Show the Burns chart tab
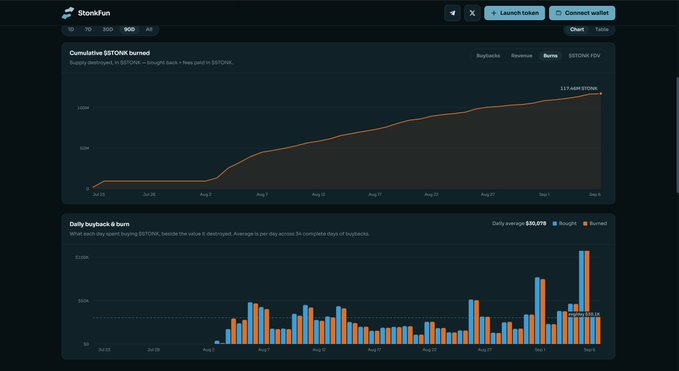 click(550, 56)
